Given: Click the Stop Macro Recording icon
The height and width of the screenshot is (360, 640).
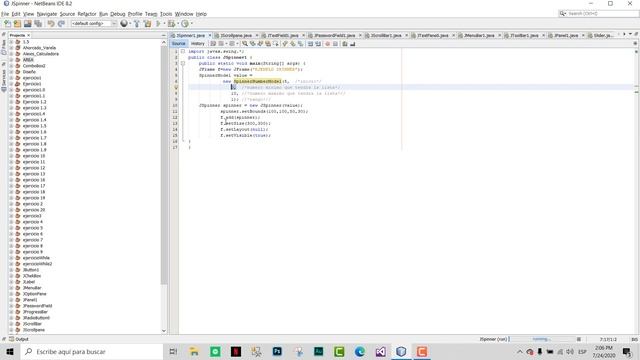Looking at the screenshot, I should 335,44.
